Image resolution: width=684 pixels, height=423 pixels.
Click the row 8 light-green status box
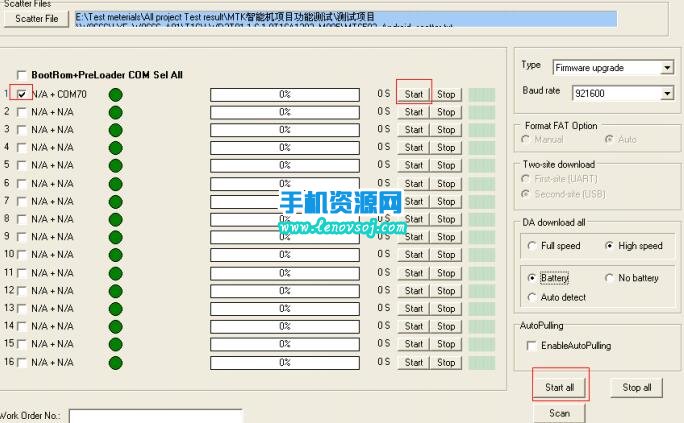(482, 219)
